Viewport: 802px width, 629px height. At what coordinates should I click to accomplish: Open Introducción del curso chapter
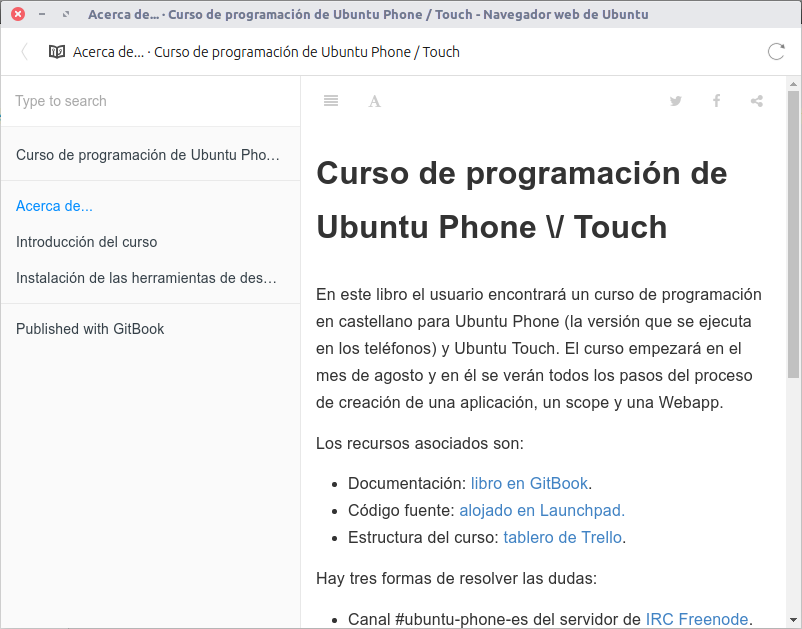[x=86, y=241]
